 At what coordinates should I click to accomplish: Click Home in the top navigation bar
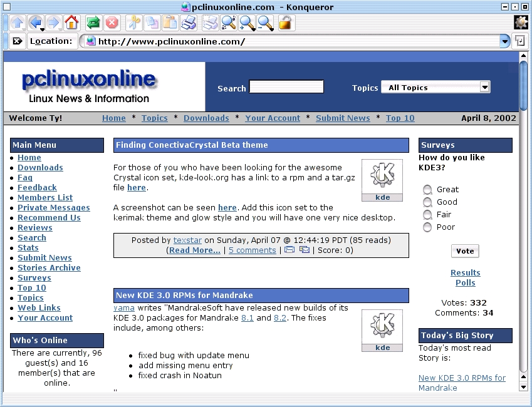tap(114, 118)
